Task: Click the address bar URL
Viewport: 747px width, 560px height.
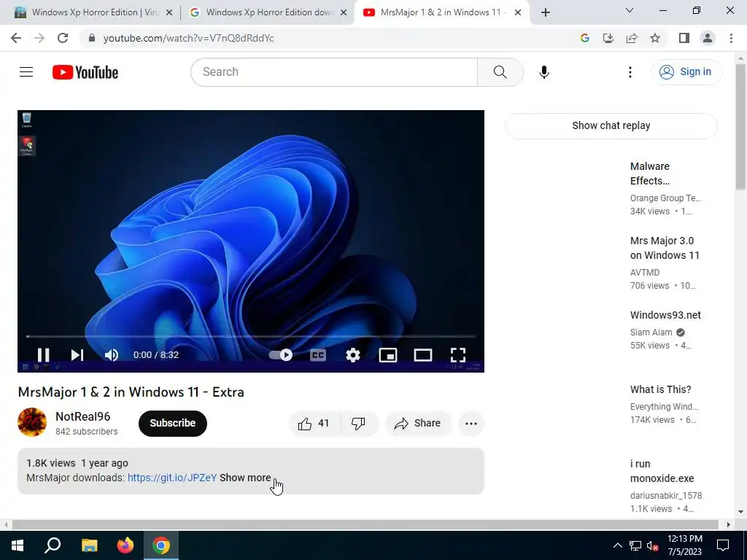Action: pyautogui.click(x=189, y=38)
